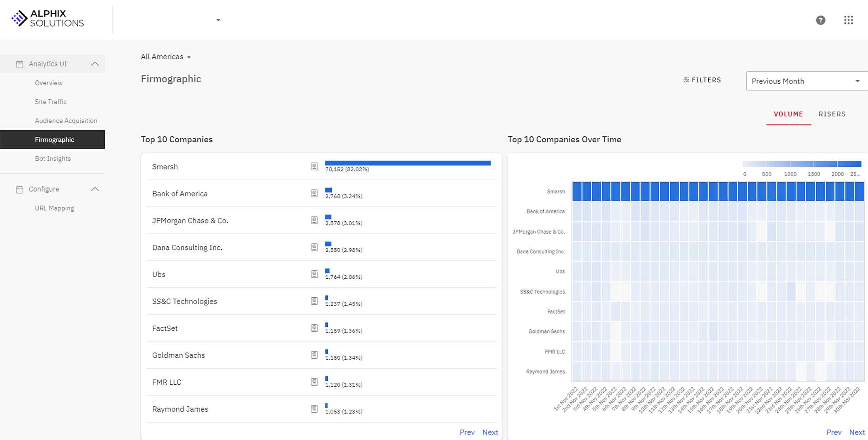Click the FMR LLC name in list
The height and width of the screenshot is (440, 868).
(166, 382)
